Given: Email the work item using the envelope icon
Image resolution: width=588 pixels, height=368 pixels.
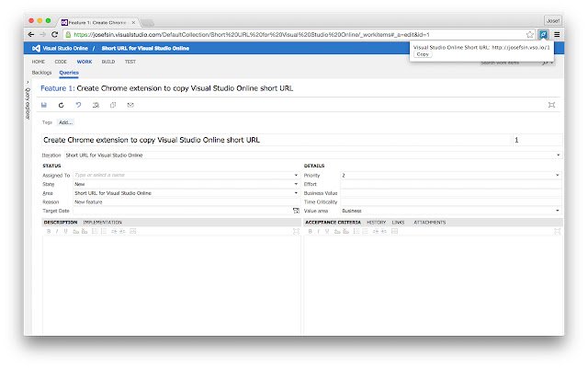Looking at the screenshot, I should tap(130, 105).
